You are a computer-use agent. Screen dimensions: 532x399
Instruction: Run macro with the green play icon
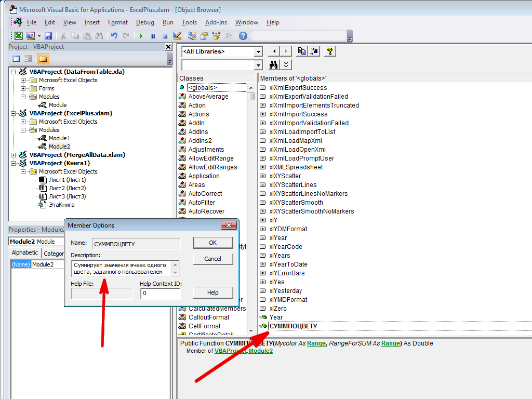[141, 36]
